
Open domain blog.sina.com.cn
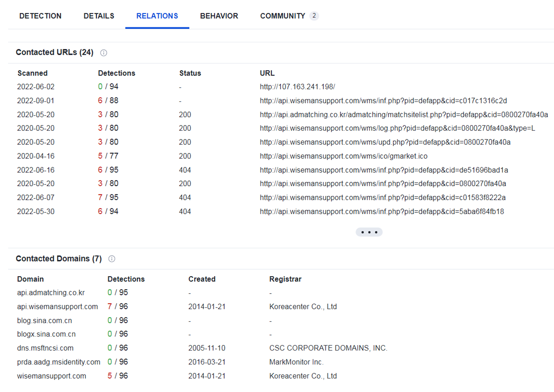45,321
